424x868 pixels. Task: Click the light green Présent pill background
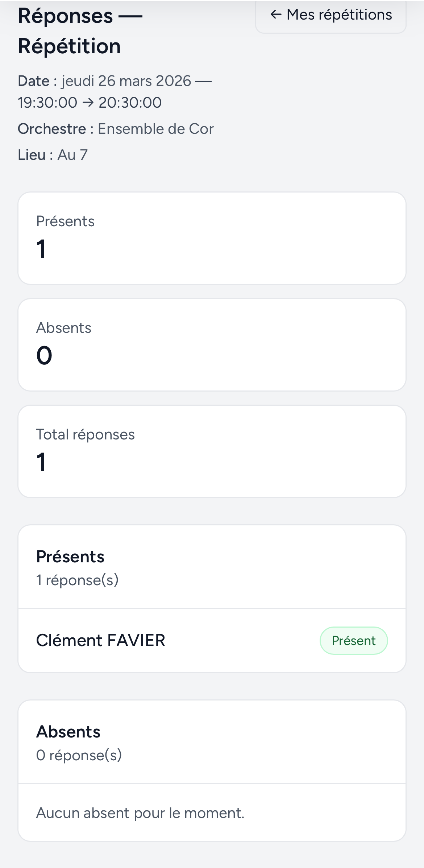pyautogui.click(x=353, y=640)
